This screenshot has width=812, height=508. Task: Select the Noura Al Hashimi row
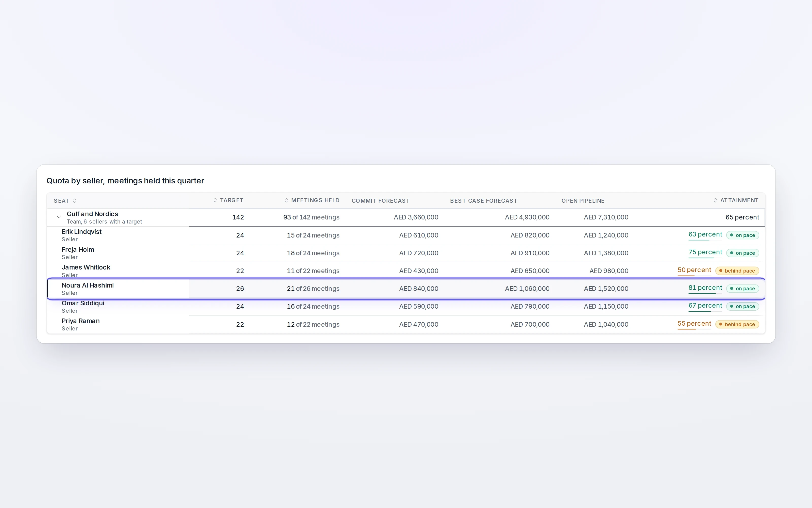(x=406, y=289)
